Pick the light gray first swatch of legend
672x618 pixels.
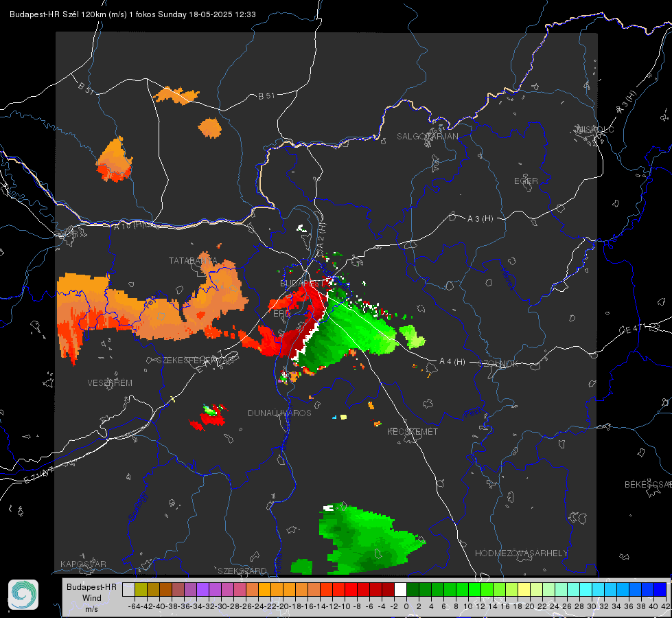[128, 589]
